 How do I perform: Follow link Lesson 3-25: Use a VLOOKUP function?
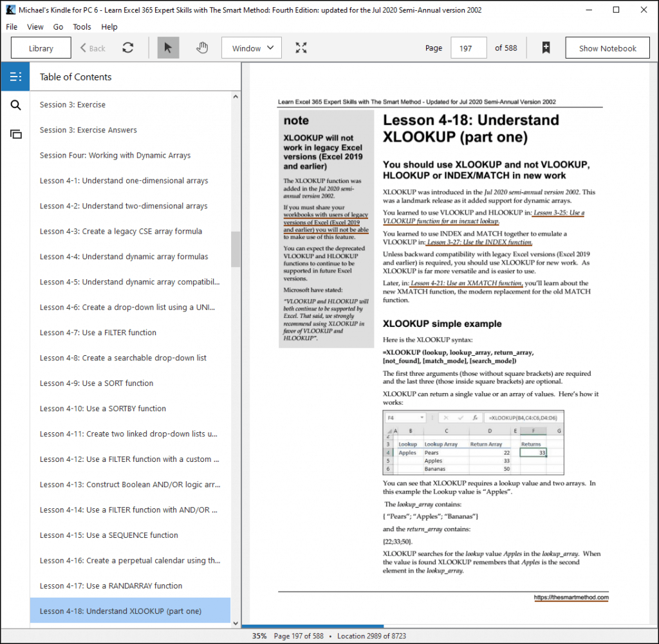coord(483,217)
